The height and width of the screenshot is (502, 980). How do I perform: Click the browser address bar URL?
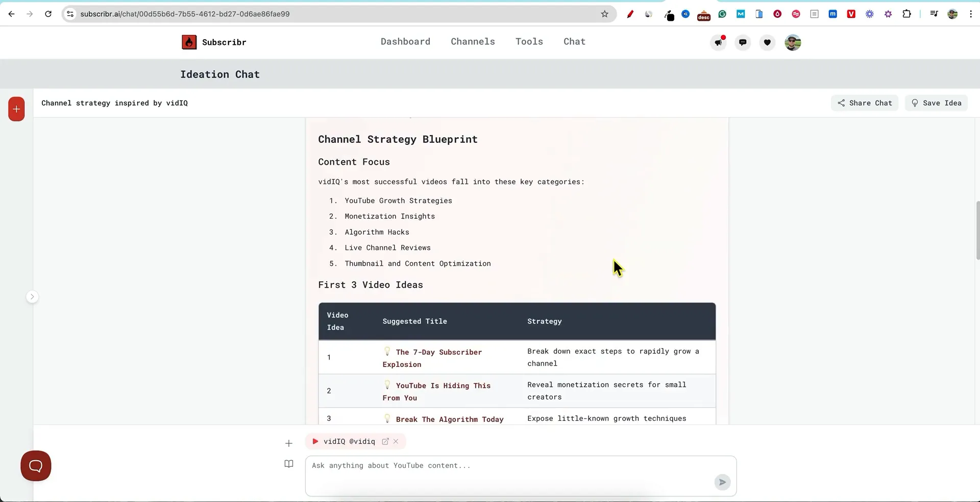(185, 14)
